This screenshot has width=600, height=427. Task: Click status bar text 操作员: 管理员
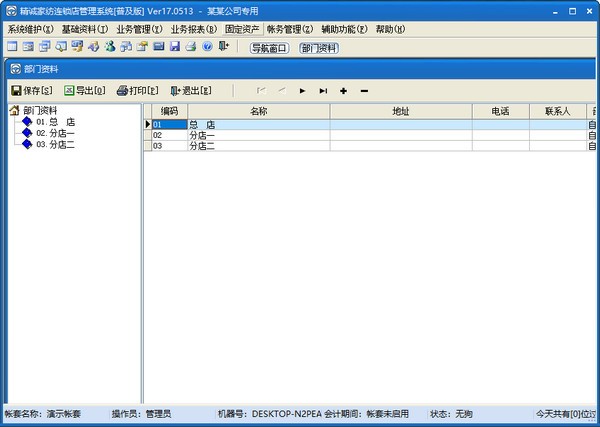coord(141,414)
